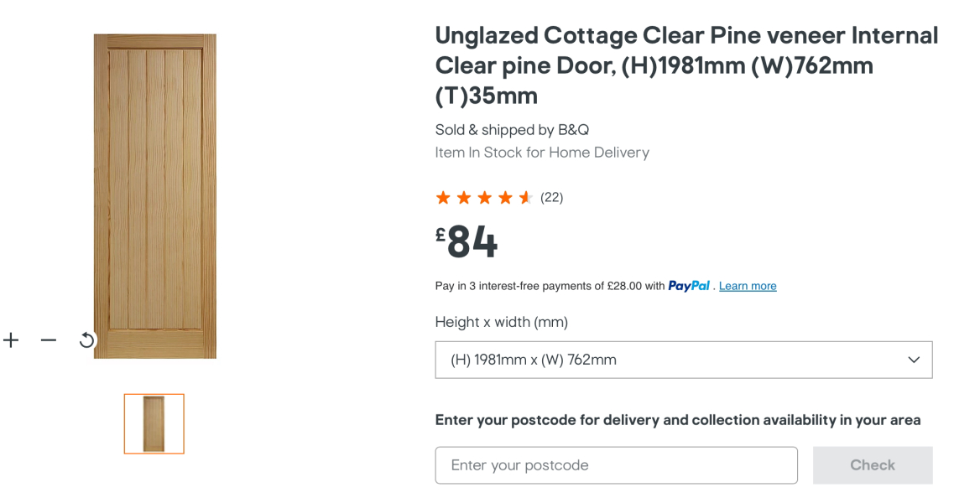Screen dimensions: 980x503
Task: Zoom out using the minus icon
Action: pos(48,340)
